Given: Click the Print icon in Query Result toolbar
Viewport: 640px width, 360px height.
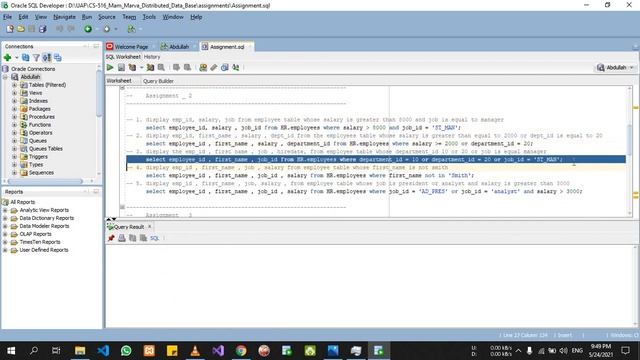Looking at the screenshot, I should [122, 238].
